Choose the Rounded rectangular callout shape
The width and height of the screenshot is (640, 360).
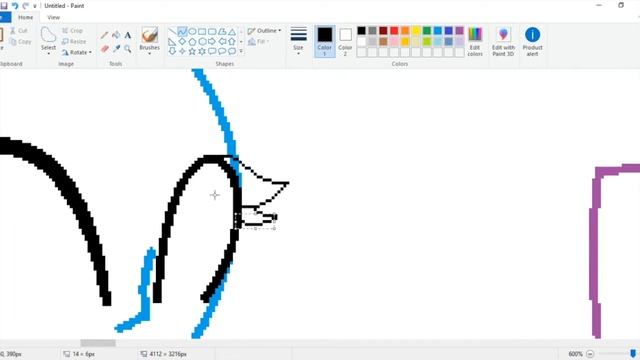212,51
